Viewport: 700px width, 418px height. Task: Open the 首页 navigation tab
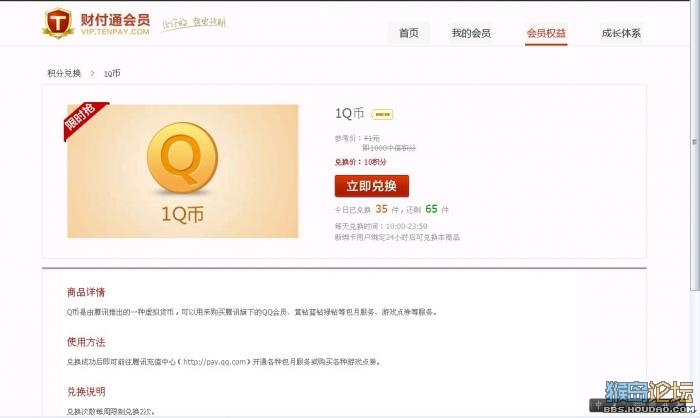409,33
